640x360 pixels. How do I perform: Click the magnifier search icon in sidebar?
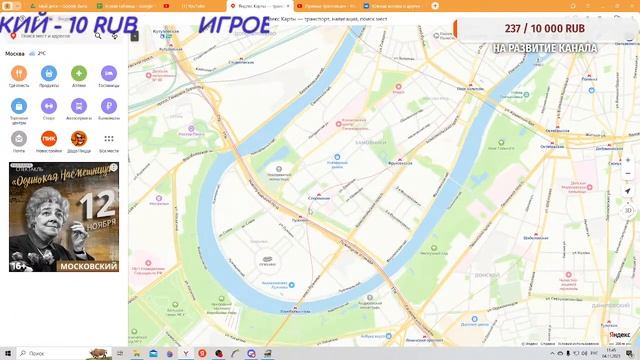(x=98, y=36)
